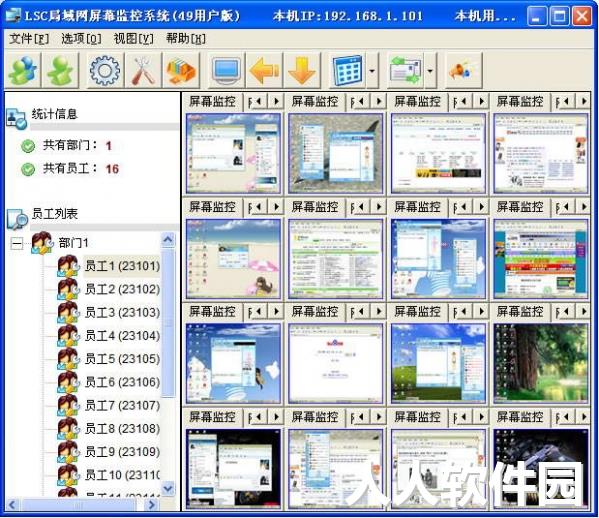Open thumbnail with green webpage listing
Screen dimensions: 599x518
[x=335, y=259]
